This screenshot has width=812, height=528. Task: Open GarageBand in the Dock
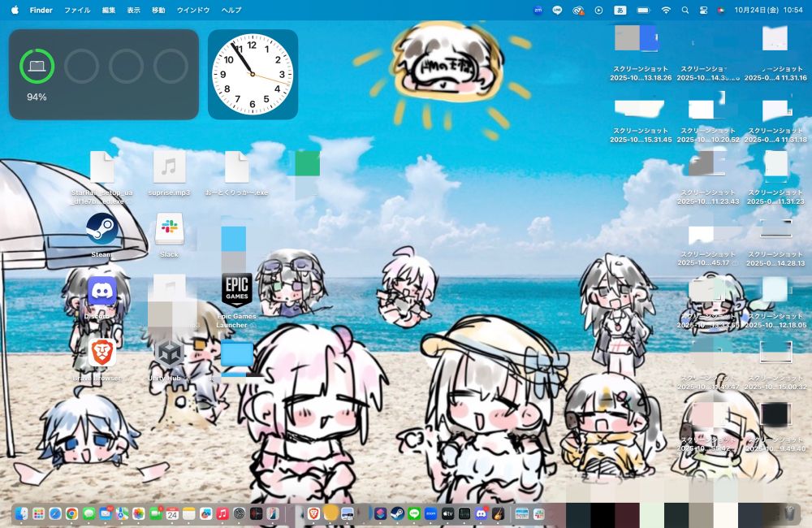498,513
